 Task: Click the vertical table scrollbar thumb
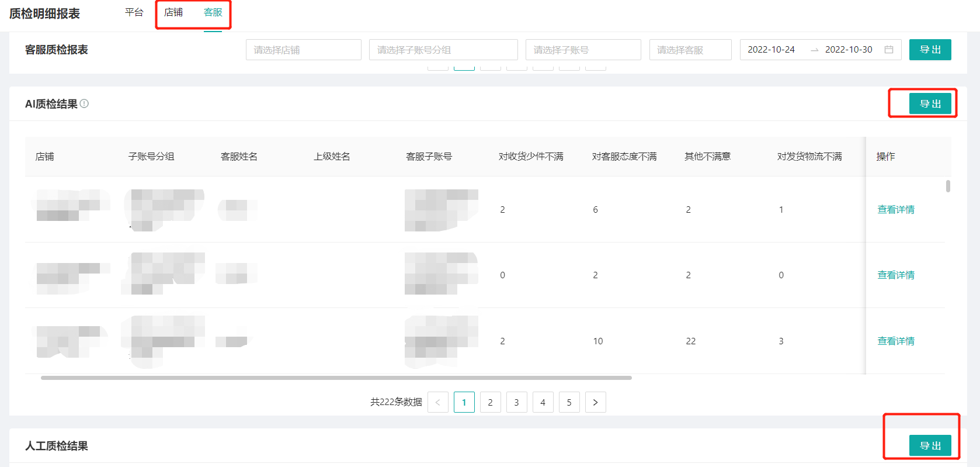pyautogui.click(x=948, y=186)
